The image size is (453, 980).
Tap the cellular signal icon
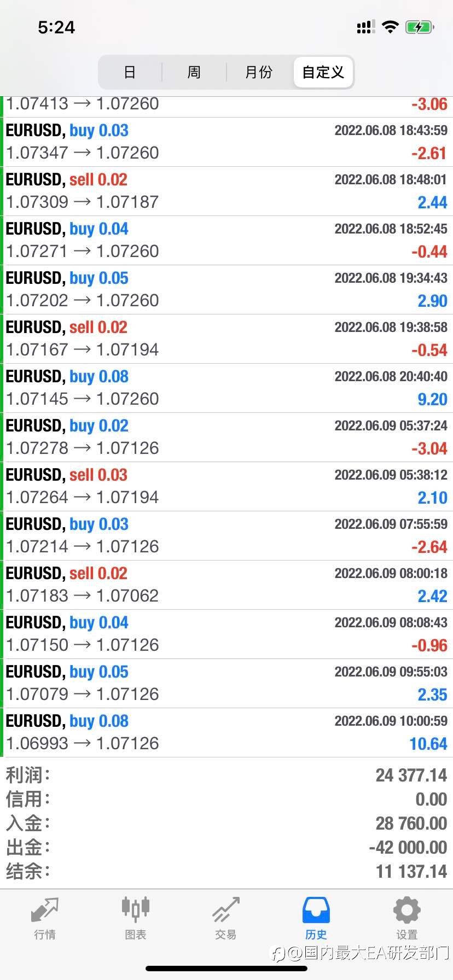(365, 27)
